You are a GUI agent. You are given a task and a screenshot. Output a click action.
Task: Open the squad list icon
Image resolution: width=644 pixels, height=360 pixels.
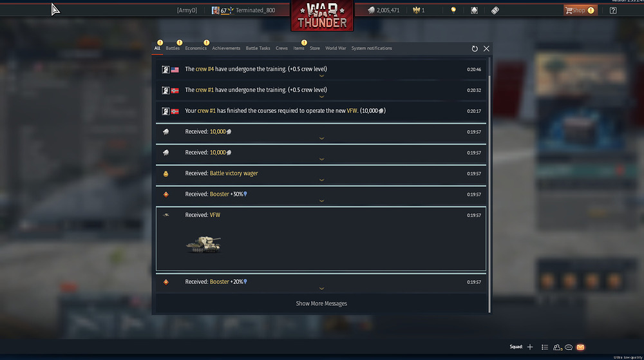[545, 347]
